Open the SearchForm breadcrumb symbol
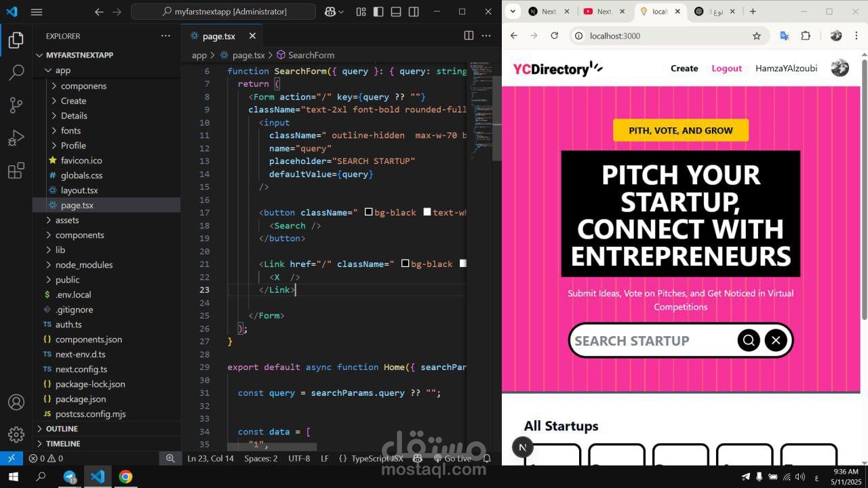 click(x=304, y=56)
